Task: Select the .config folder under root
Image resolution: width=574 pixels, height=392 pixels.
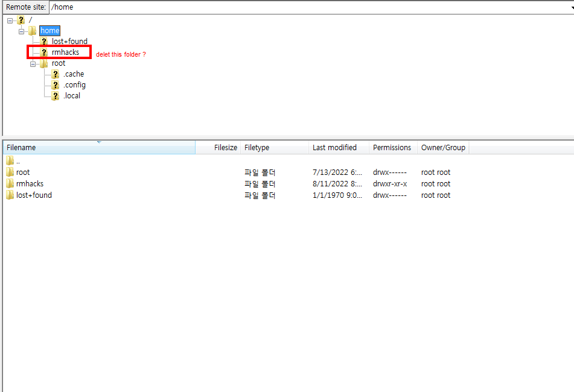Action: pos(74,84)
